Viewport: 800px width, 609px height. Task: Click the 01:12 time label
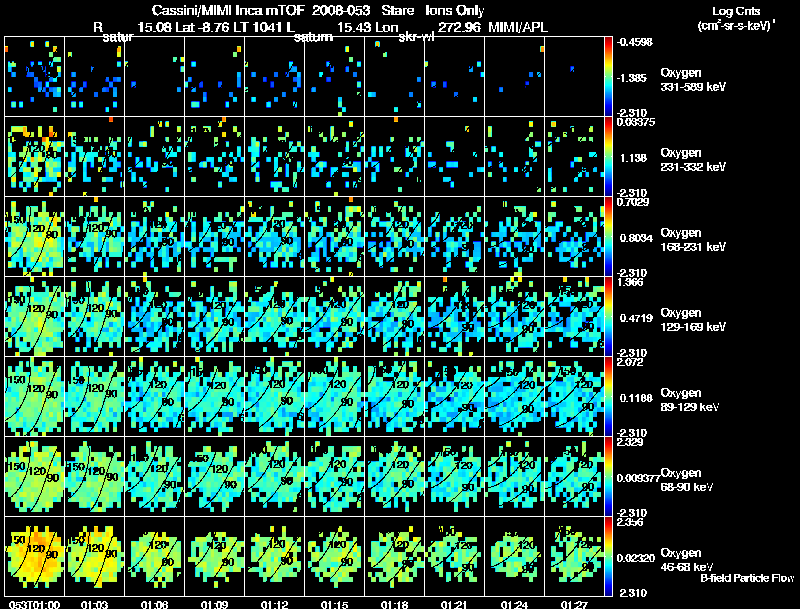[x=274, y=605]
